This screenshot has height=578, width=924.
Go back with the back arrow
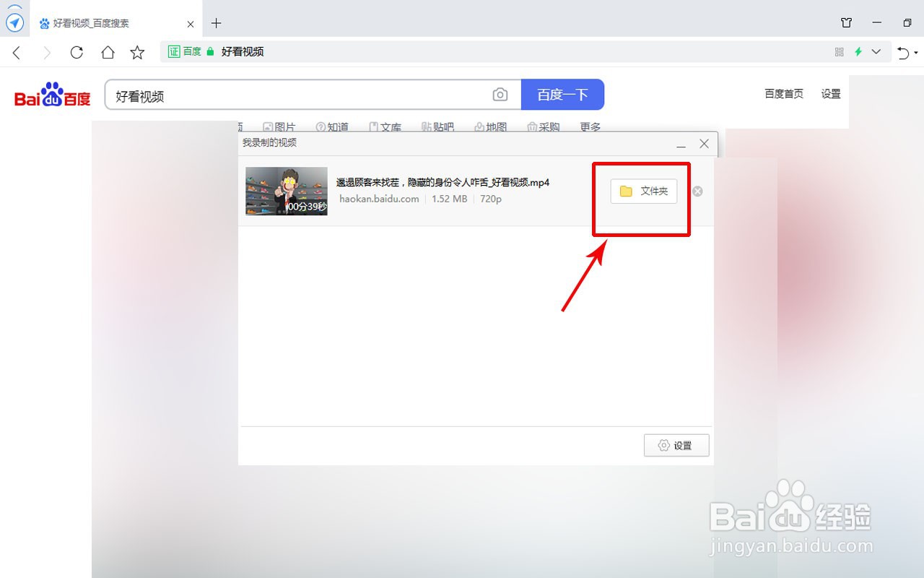17,52
